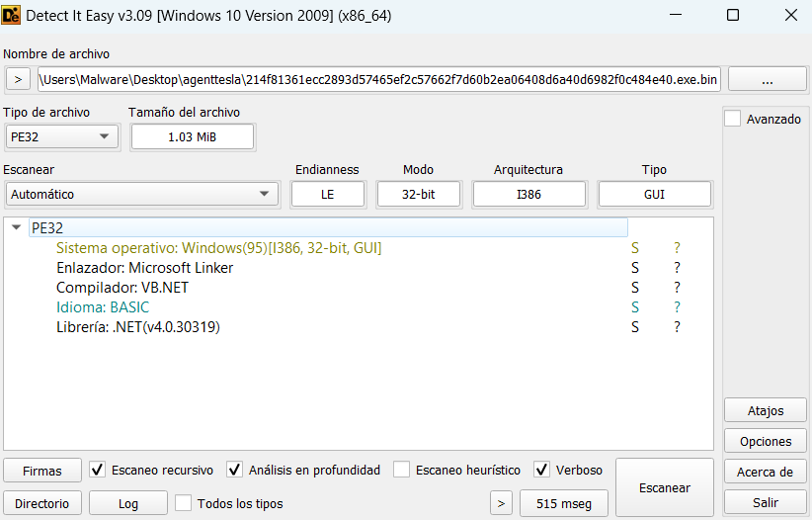Enable the Avanzado checkbox
The height and width of the screenshot is (520, 812).
[x=733, y=119]
